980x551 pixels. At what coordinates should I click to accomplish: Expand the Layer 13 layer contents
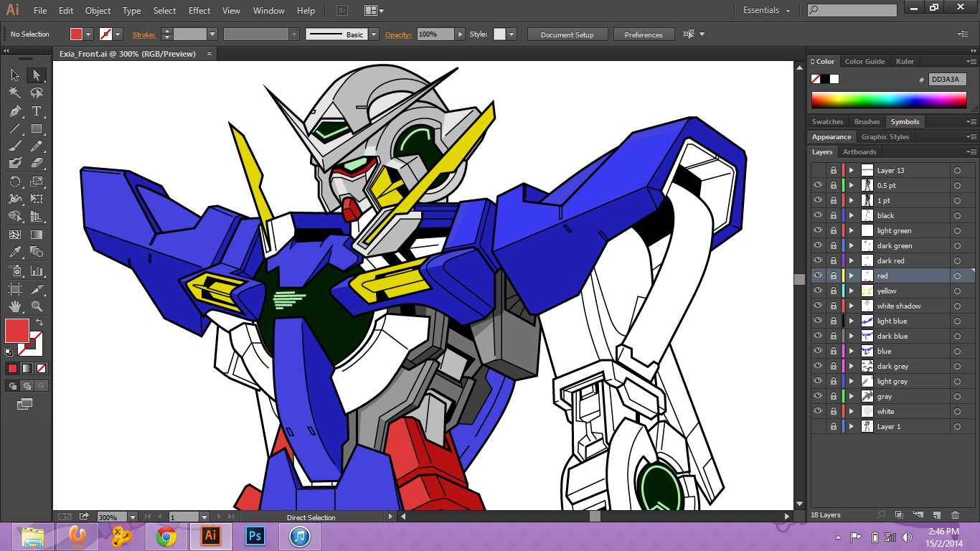point(852,170)
